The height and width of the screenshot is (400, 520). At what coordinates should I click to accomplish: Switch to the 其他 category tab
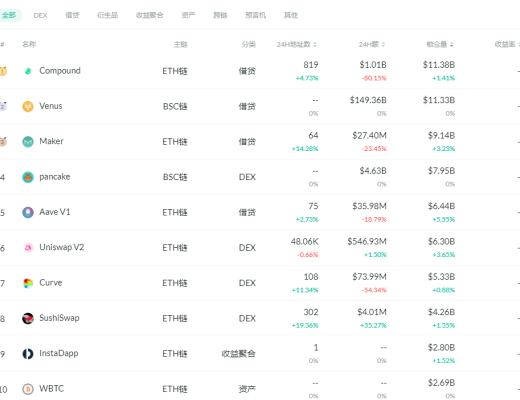tap(291, 15)
